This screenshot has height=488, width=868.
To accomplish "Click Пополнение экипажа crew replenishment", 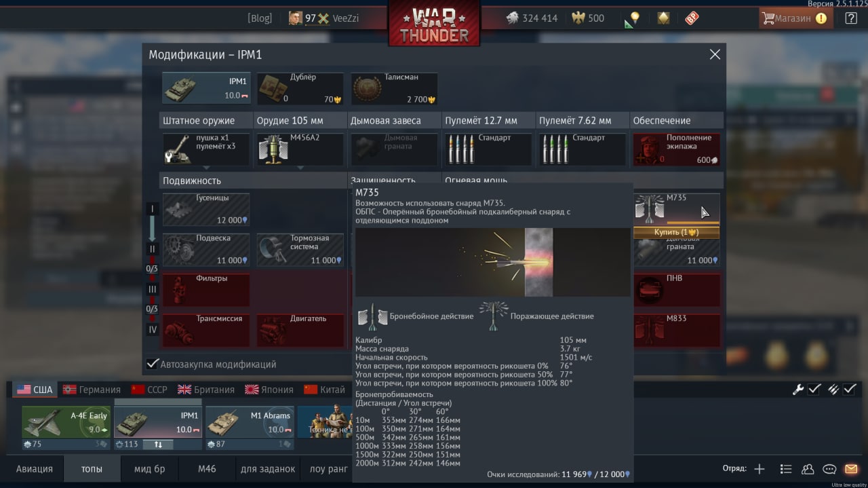I will click(x=677, y=149).
